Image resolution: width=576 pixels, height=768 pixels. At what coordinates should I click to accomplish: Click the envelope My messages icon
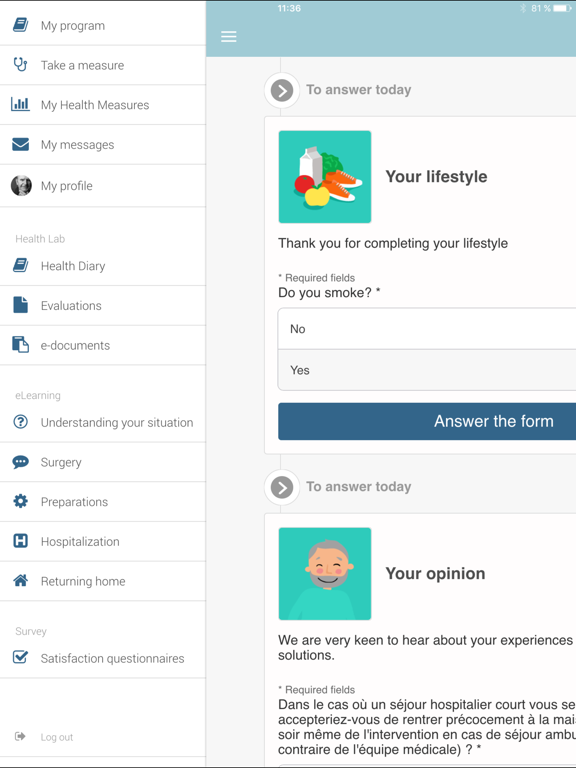20,144
